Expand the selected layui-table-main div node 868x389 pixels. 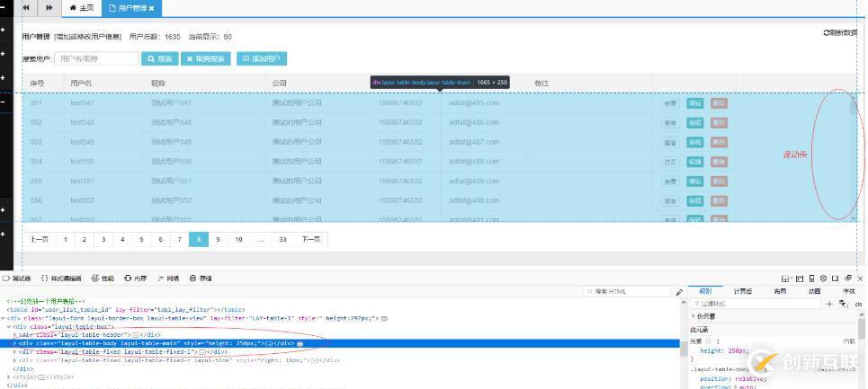15,343
